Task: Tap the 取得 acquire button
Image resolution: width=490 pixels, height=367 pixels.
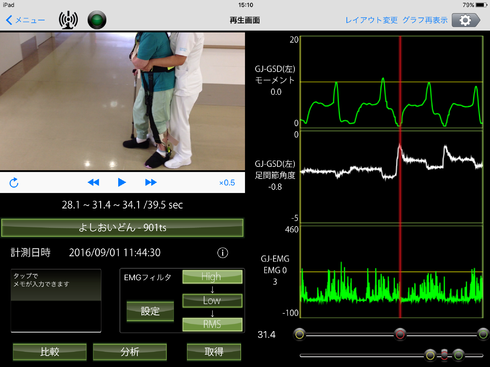Action: (x=214, y=352)
